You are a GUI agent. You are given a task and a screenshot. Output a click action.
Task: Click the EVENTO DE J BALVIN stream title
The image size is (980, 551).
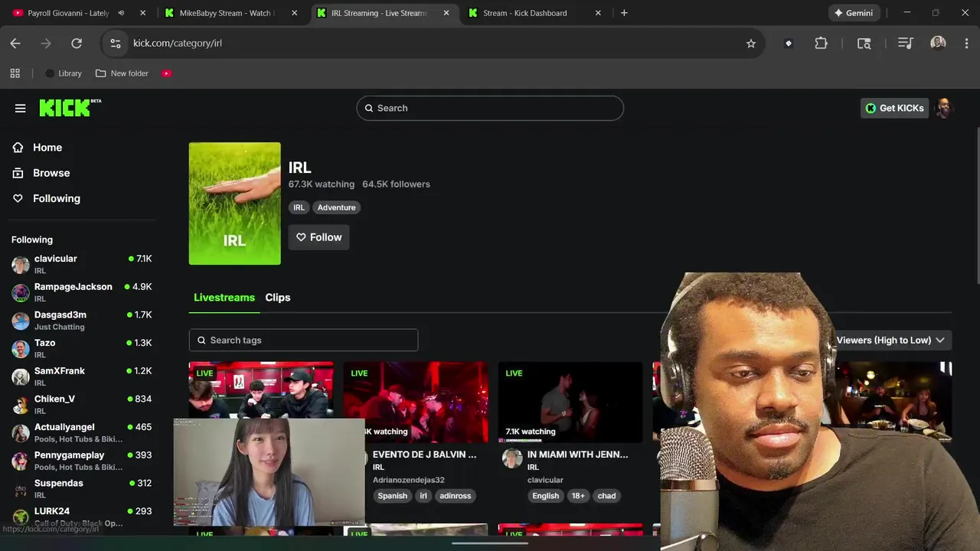pos(425,455)
